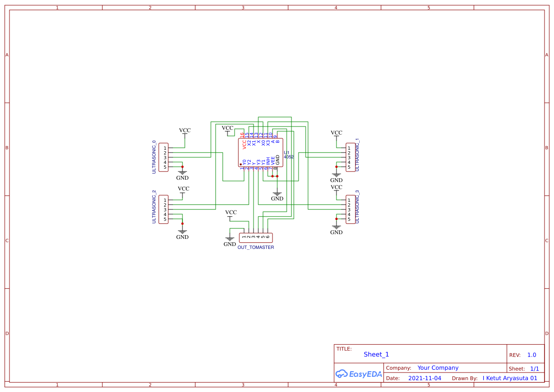Click the EasyEDA logo in the title block
Image resolution: width=554 pixels, height=392 pixels.
click(x=359, y=374)
